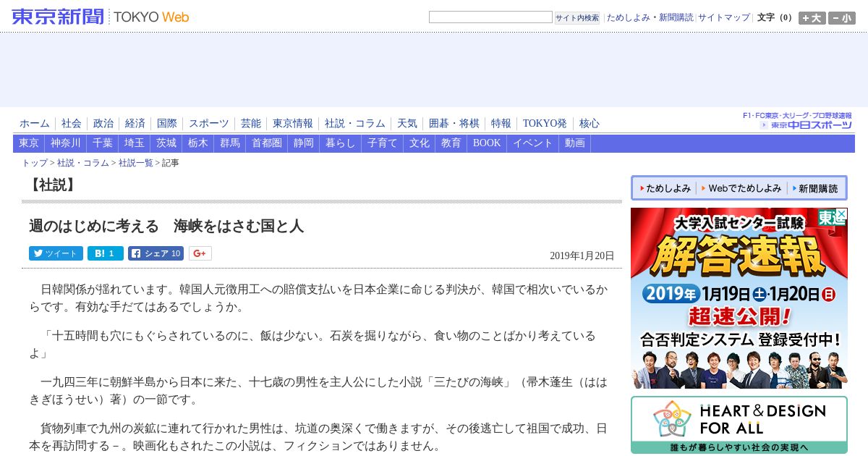This screenshot has height=456, width=868.
Task: Open the 芸能 section
Action: 251,124
